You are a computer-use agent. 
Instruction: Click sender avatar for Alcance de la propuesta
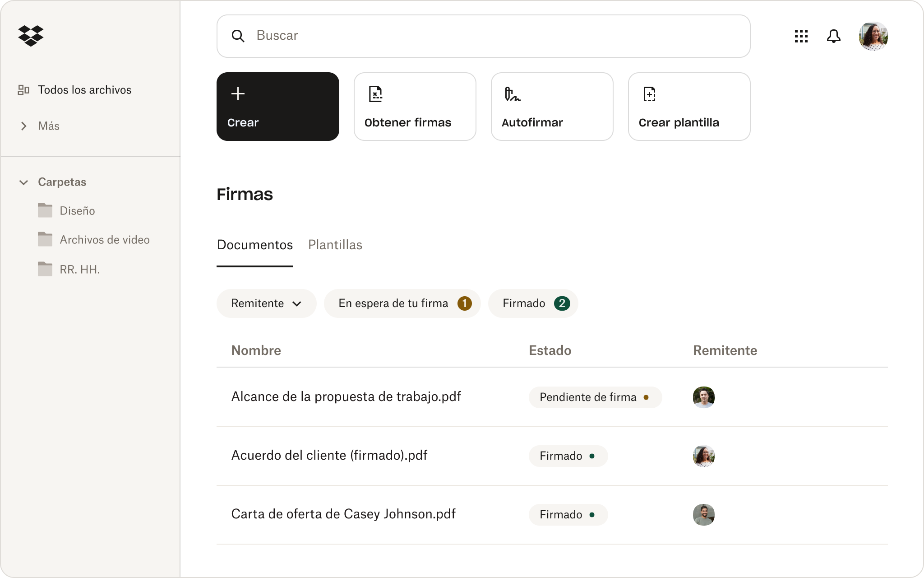click(703, 397)
